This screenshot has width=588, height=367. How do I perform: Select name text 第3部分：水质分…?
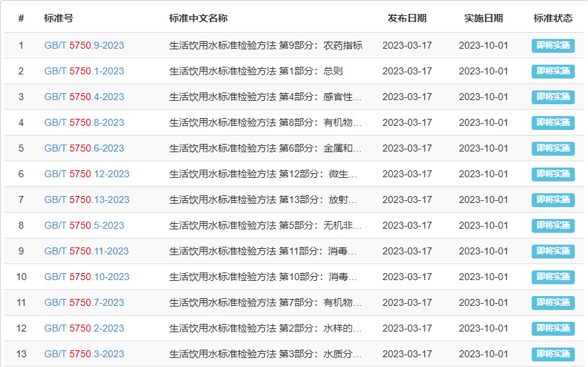click(x=320, y=354)
